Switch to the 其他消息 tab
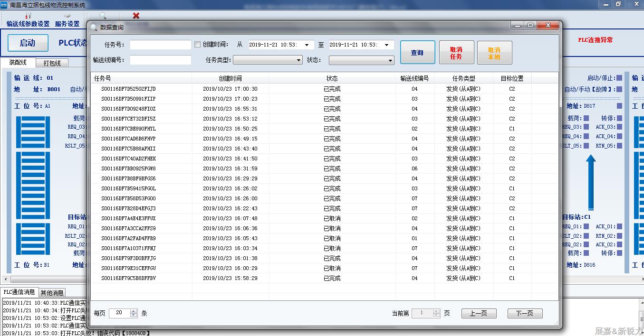Image resolution: width=644 pixels, height=336 pixels. click(52, 292)
